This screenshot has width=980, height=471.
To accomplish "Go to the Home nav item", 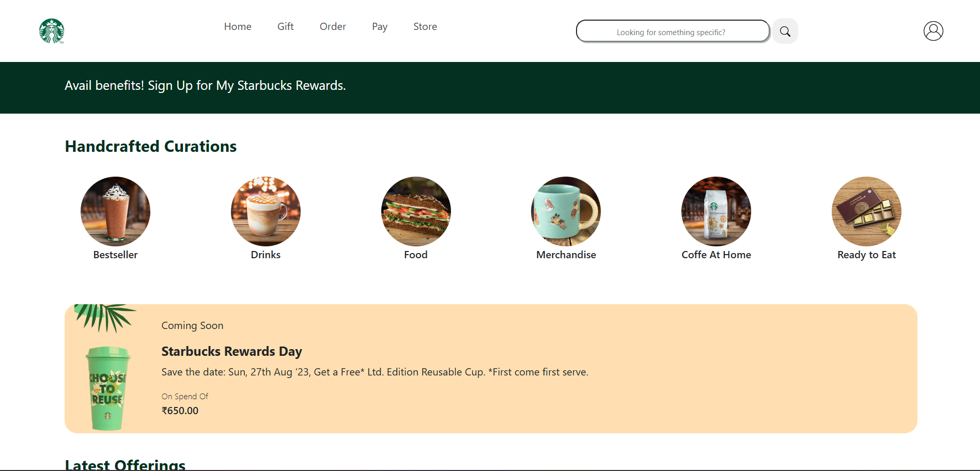I will click(x=238, y=26).
